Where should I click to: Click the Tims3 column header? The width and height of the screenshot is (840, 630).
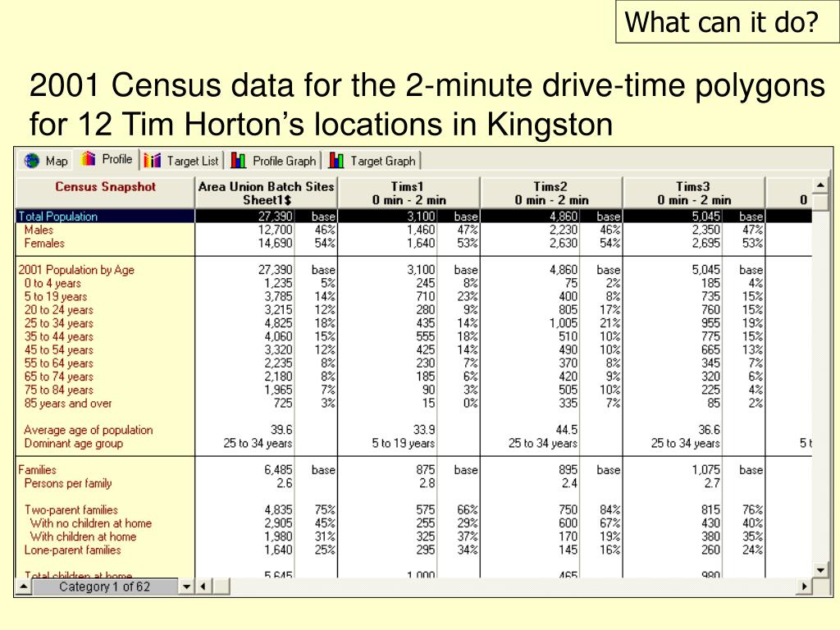point(694,193)
